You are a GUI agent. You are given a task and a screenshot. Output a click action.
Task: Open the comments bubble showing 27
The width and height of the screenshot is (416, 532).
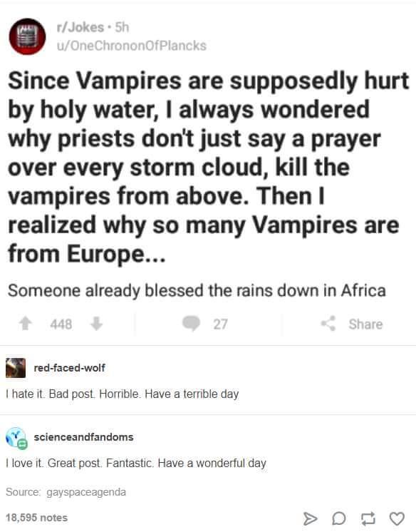click(x=192, y=323)
